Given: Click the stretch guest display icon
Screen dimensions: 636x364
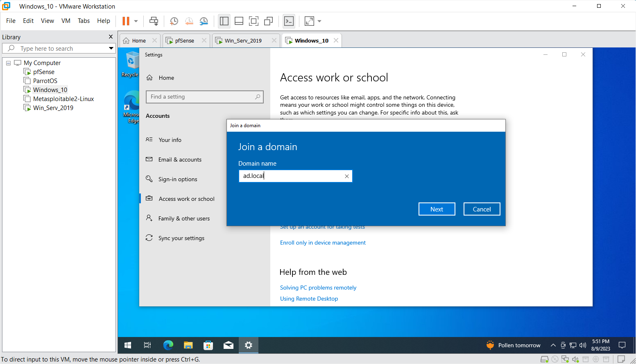Looking at the screenshot, I should point(310,21).
